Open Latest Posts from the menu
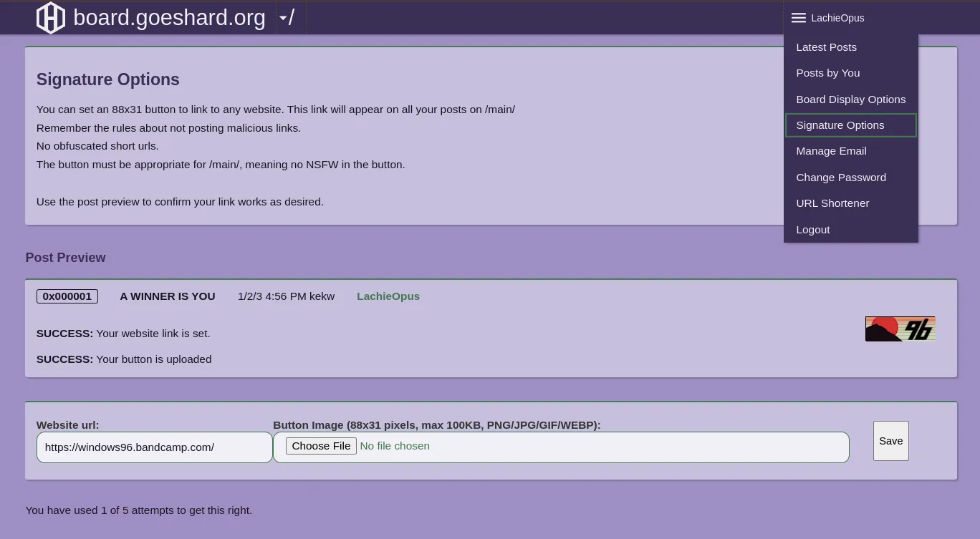Screen dimensions: 980x539 pyautogui.click(x=826, y=47)
